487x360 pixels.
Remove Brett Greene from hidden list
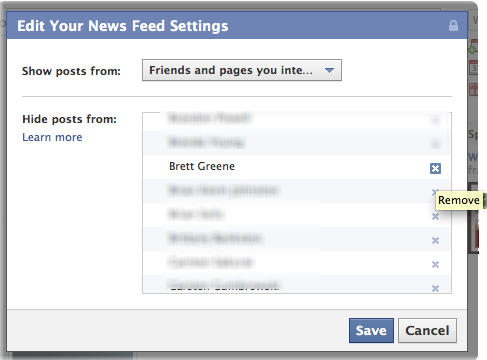pos(435,168)
